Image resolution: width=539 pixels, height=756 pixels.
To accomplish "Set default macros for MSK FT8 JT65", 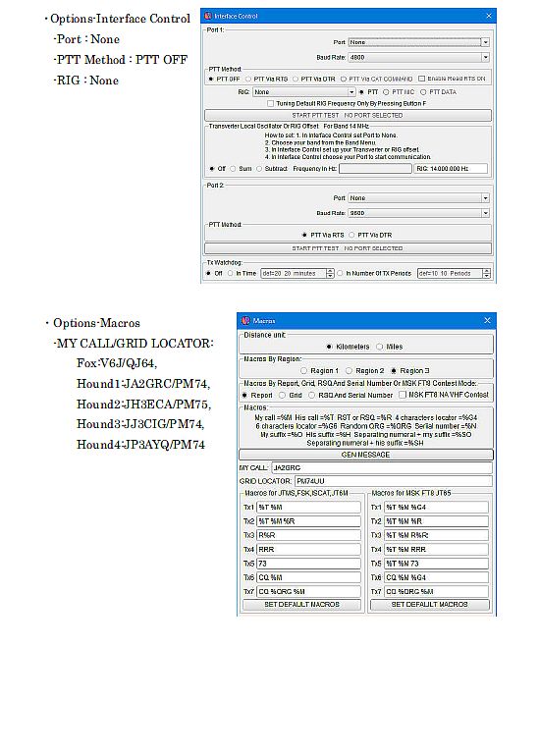I will (430, 605).
